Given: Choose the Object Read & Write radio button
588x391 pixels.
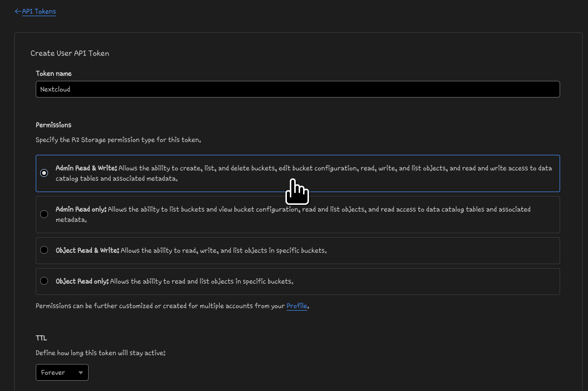Looking at the screenshot, I should [x=44, y=250].
